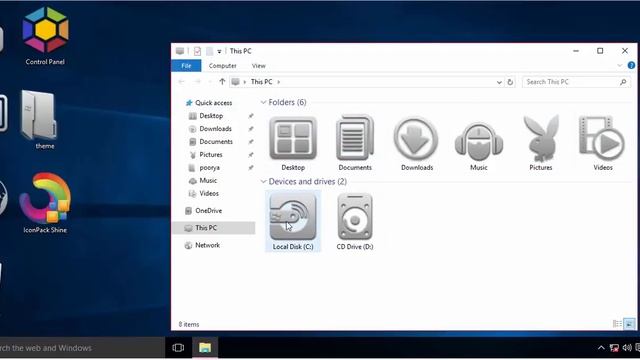
Task: Click taskbar search box
Action: [x=82, y=348]
